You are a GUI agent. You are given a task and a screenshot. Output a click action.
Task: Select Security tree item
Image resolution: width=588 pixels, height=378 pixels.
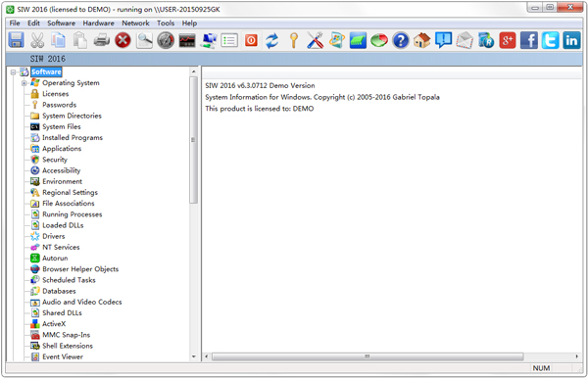click(x=54, y=160)
